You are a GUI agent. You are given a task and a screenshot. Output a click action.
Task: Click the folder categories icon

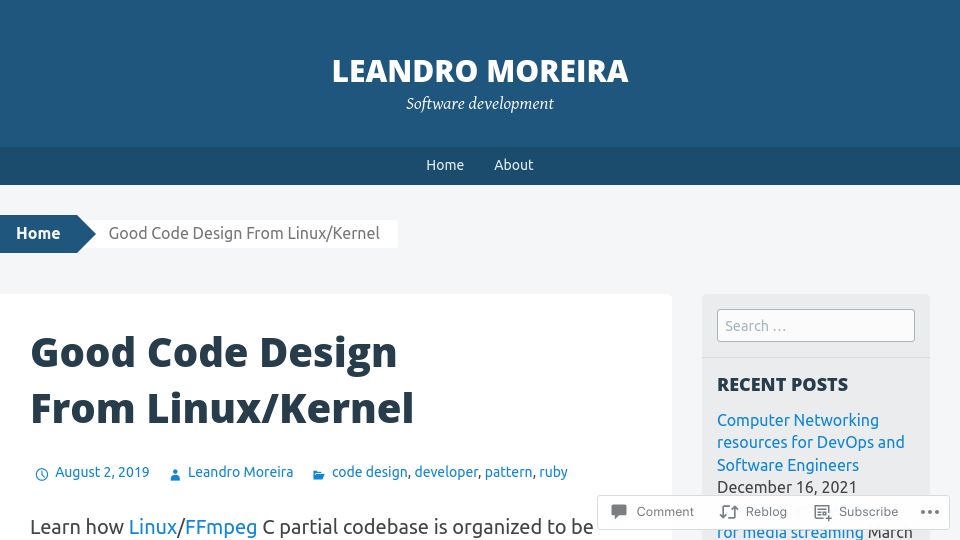(318, 474)
